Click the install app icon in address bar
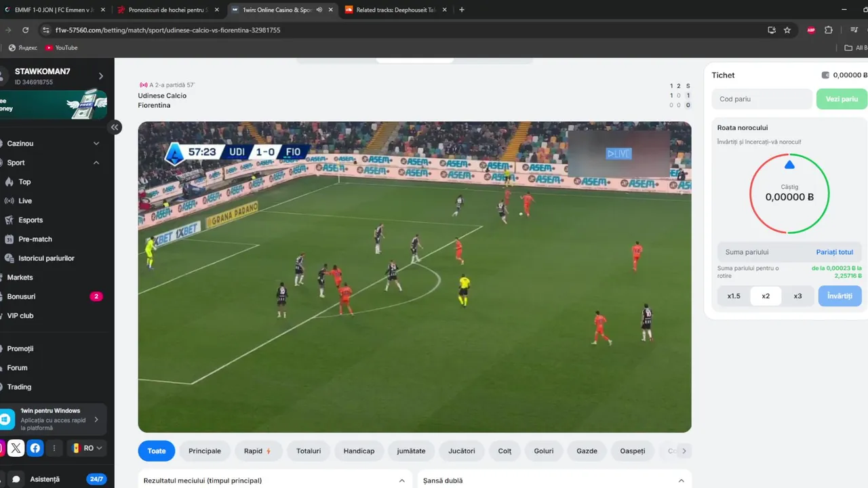The width and height of the screenshot is (868, 488). pyautogui.click(x=771, y=30)
